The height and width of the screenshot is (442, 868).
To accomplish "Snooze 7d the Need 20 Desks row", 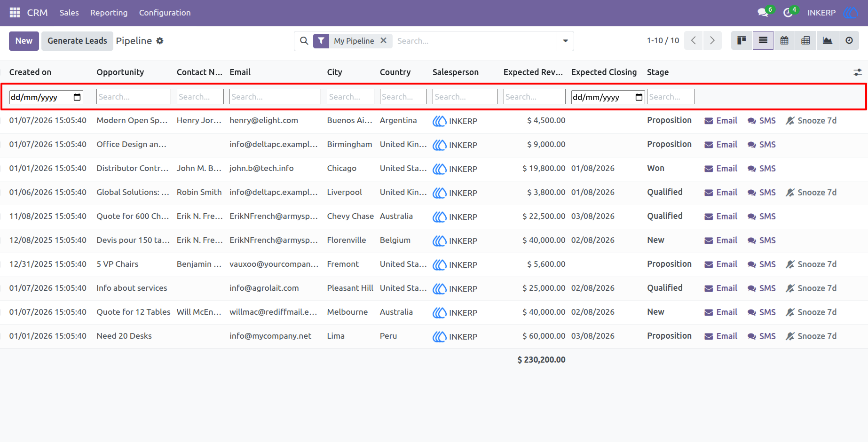I will (811, 336).
